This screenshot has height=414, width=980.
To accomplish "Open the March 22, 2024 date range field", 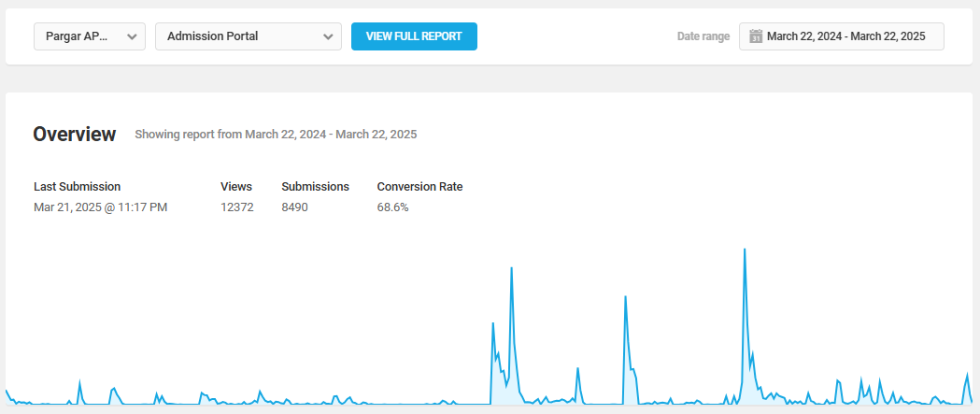I will pos(845,36).
